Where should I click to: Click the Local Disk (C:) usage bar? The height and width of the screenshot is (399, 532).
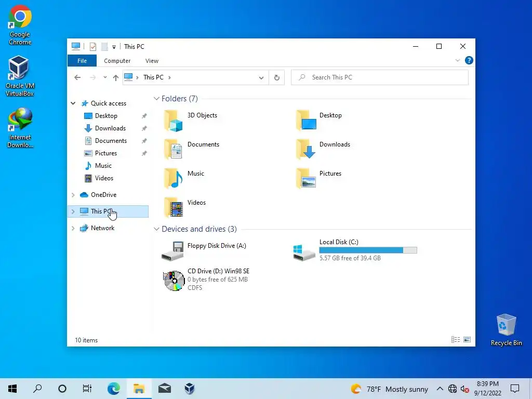[368, 250]
